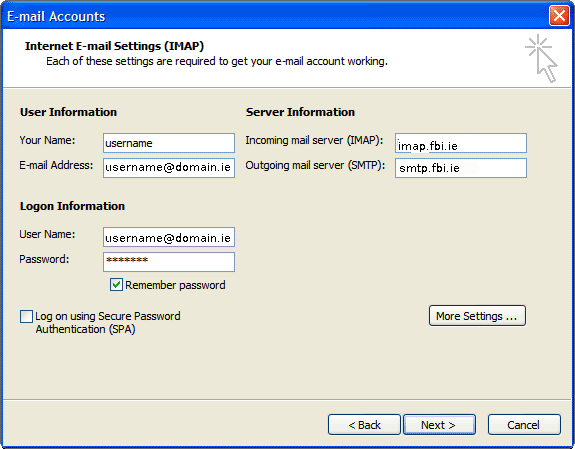575x449 pixels.
Task: Open More Settings
Action: pyautogui.click(x=477, y=315)
